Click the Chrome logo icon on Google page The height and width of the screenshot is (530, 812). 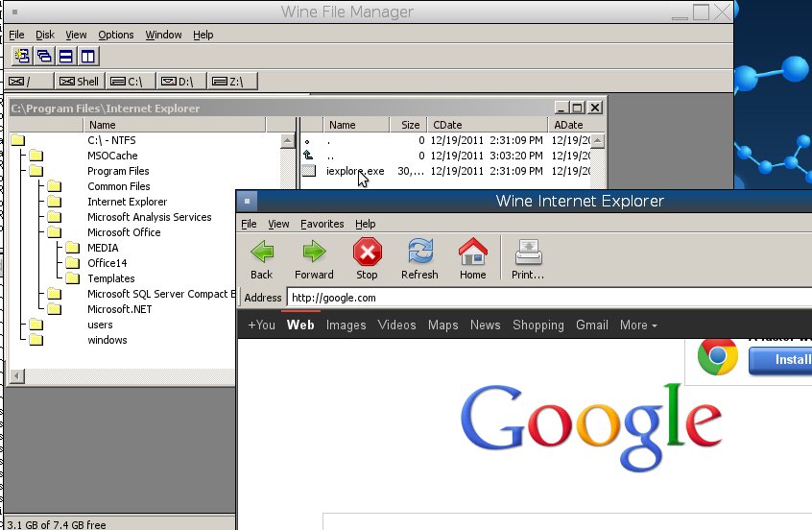coord(717,356)
